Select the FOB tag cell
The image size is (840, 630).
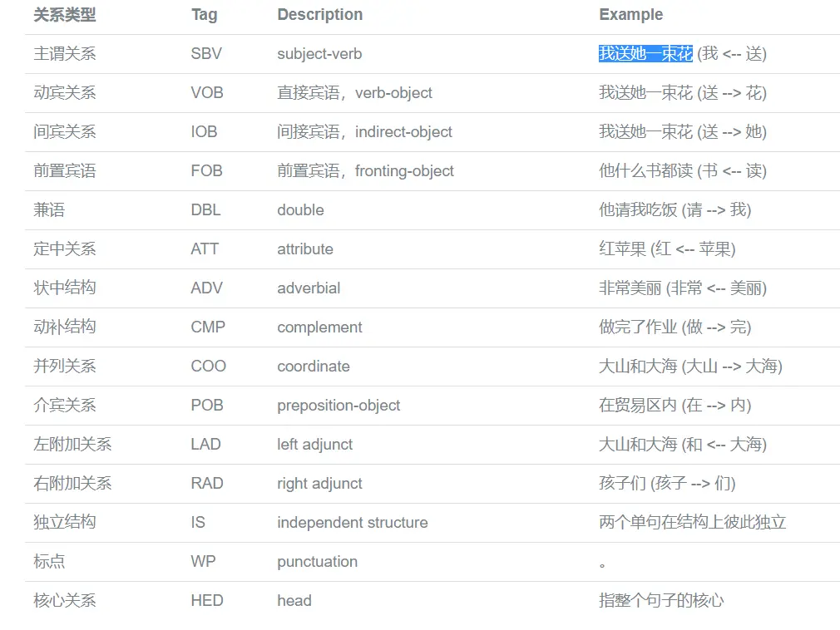click(206, 170)
